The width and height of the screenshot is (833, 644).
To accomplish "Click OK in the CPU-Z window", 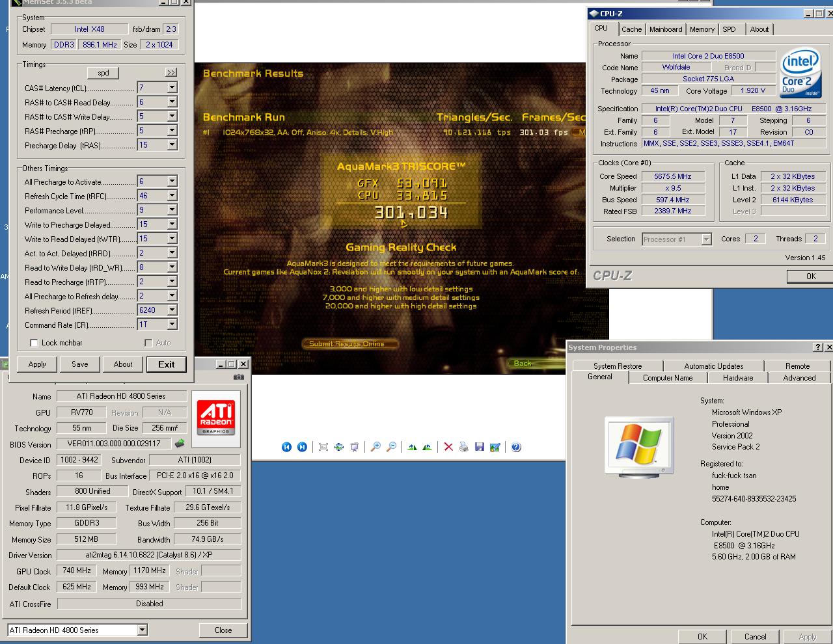I will point(810,276).
